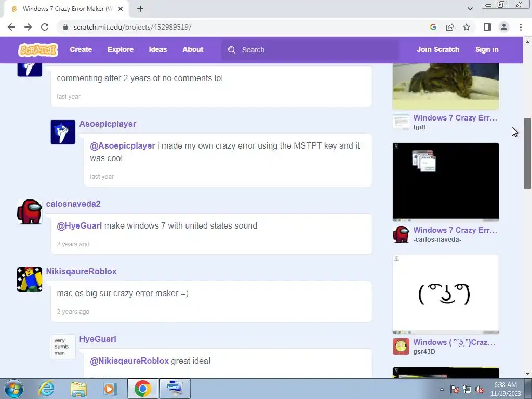The width and height of the screenshot is (532, 399).
Task: Open the tab search dropdown arrow
Action: click(470, 9)
